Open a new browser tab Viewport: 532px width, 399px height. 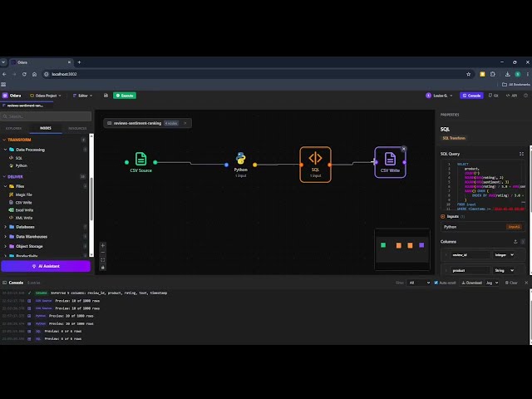pos(80,62)
